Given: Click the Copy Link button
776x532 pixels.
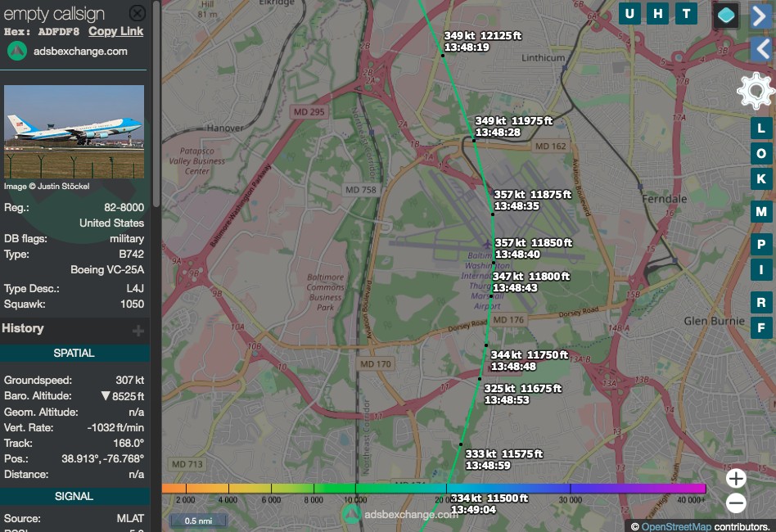Looking at the screenshot, I should coord(115,31).
